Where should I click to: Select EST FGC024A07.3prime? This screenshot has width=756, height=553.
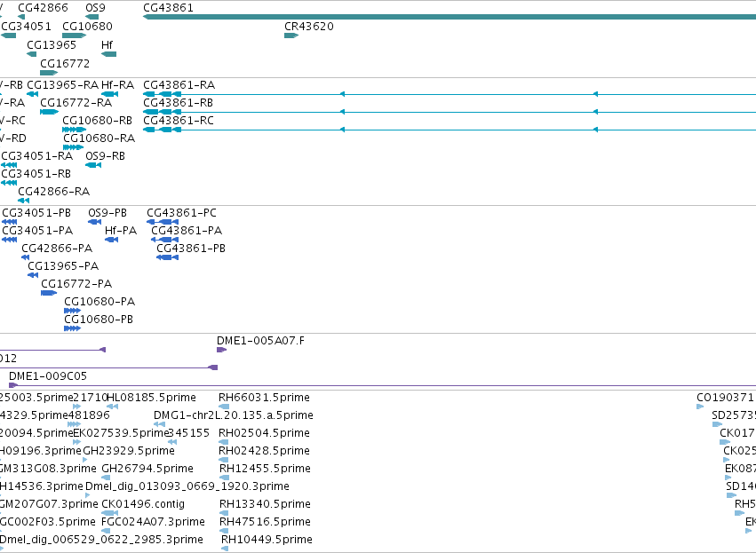(106, 531)
